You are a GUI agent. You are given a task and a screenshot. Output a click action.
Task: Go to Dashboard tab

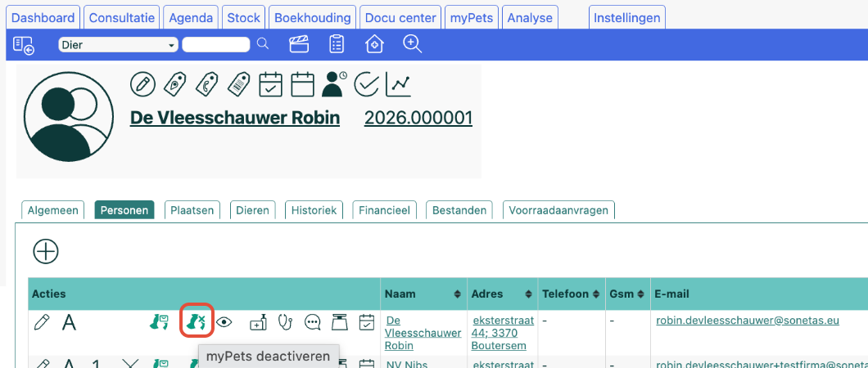click(x=43, y=18)
